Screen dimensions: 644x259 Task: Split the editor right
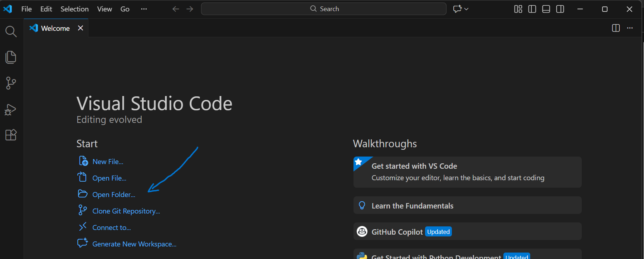pyautogui.click(x=616, y=28)
